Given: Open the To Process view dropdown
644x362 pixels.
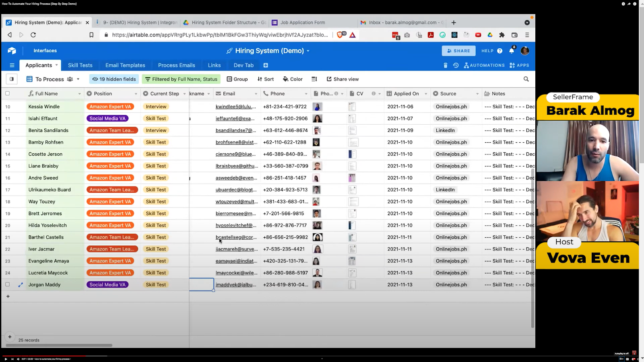Looking at the screenshot, I should tap(78, 79).
